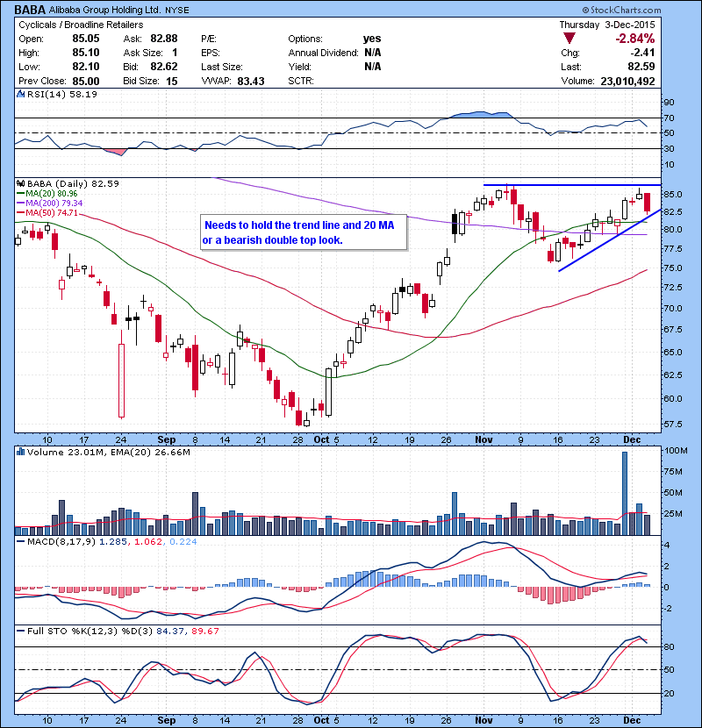Click the last red candlestick on the price chart
The width and height of the screenshot is (702, 728).
pyautogui.click(x=647, y=203)
